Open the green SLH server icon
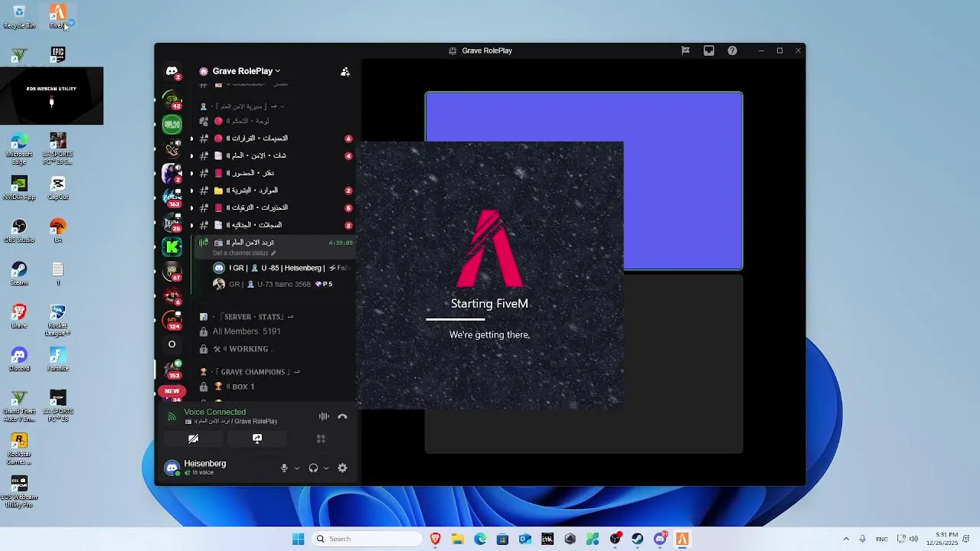This screenshot has height=551, width=980. pos(172,124)
